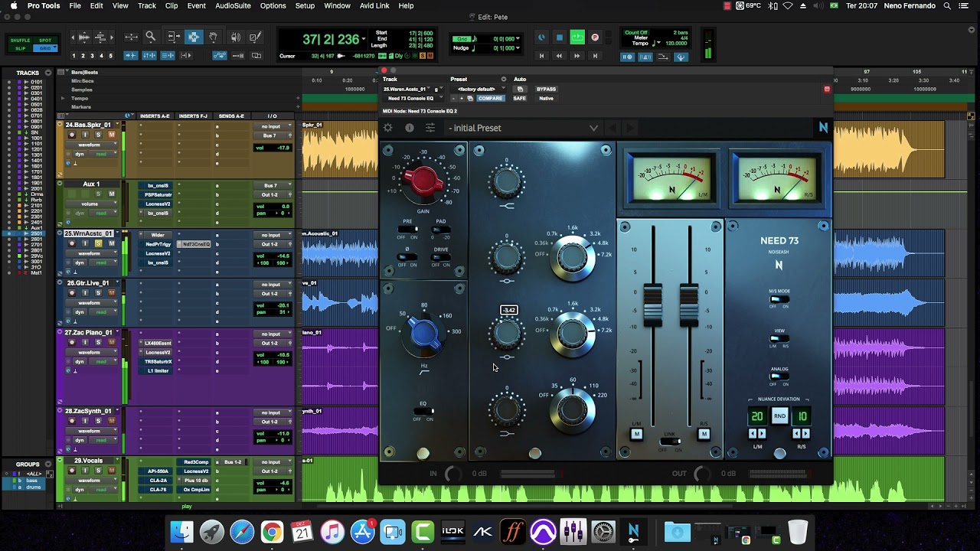Open the AudioSuite menu

pos(233,5)
